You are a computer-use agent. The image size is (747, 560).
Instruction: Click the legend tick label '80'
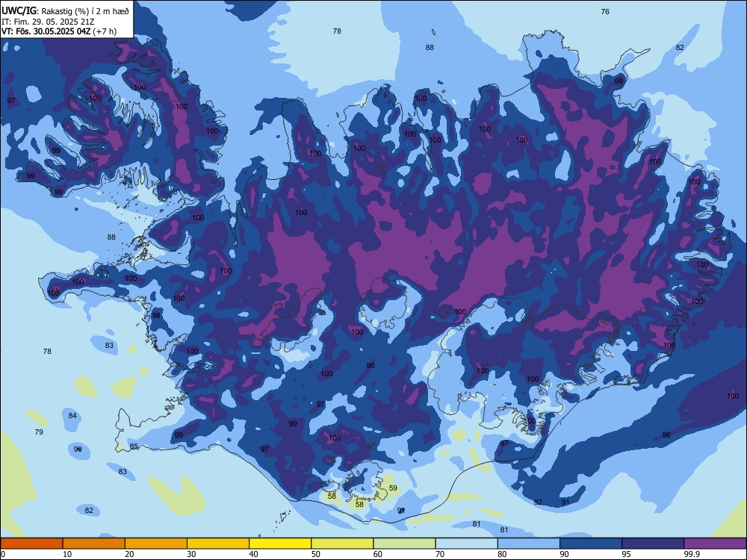(502, 554)
